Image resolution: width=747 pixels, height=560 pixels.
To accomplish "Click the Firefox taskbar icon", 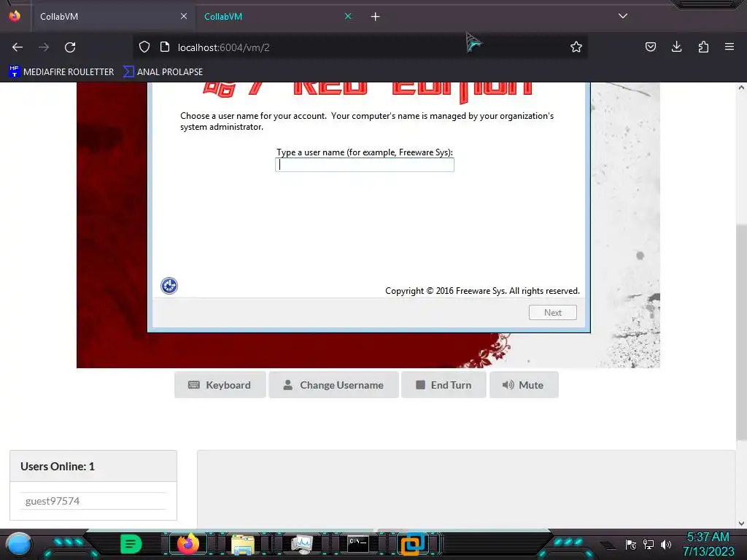I will 187,544.
